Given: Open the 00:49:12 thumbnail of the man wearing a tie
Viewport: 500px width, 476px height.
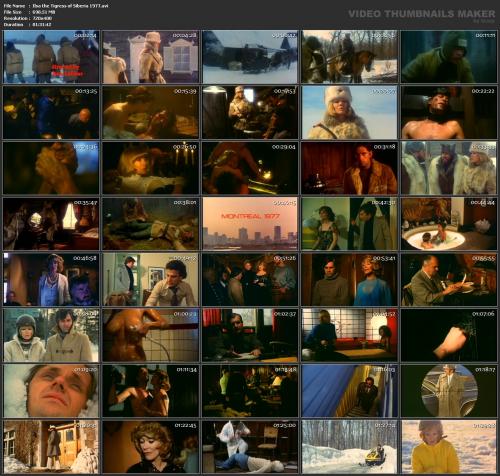Looking at the screenshot, I should pos(151,280).
